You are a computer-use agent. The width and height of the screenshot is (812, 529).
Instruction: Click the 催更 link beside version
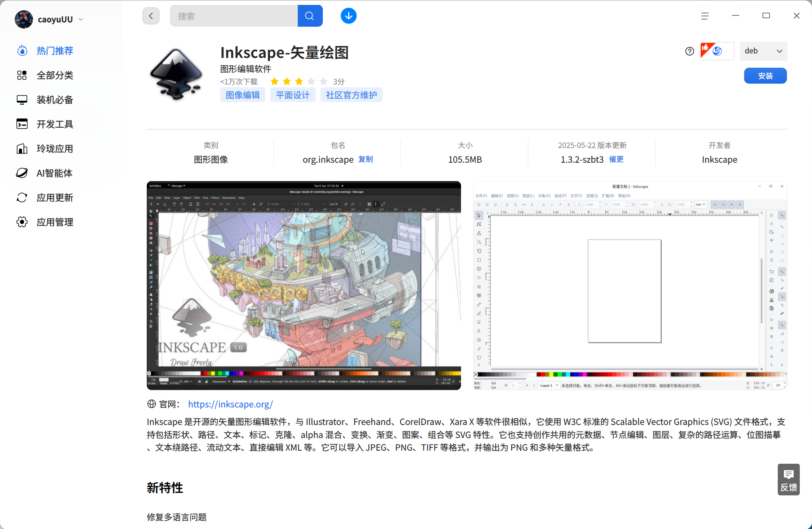tap(616, 159)
